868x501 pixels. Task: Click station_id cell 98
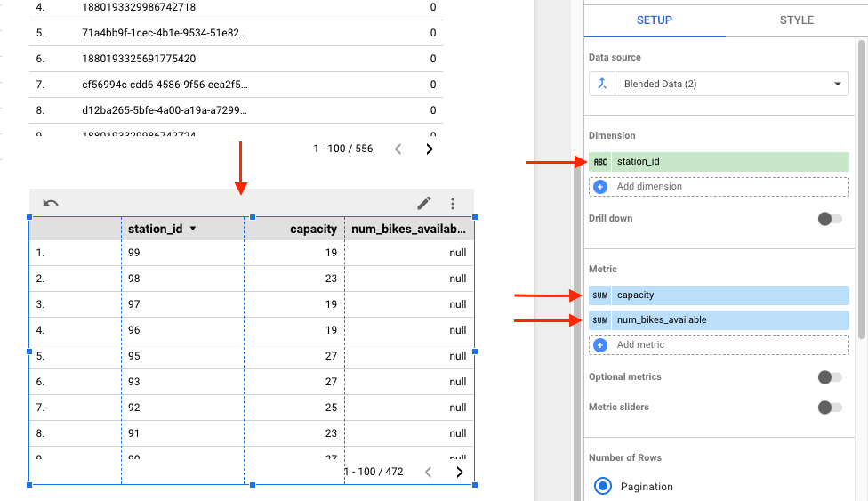(x=134, y=279)
